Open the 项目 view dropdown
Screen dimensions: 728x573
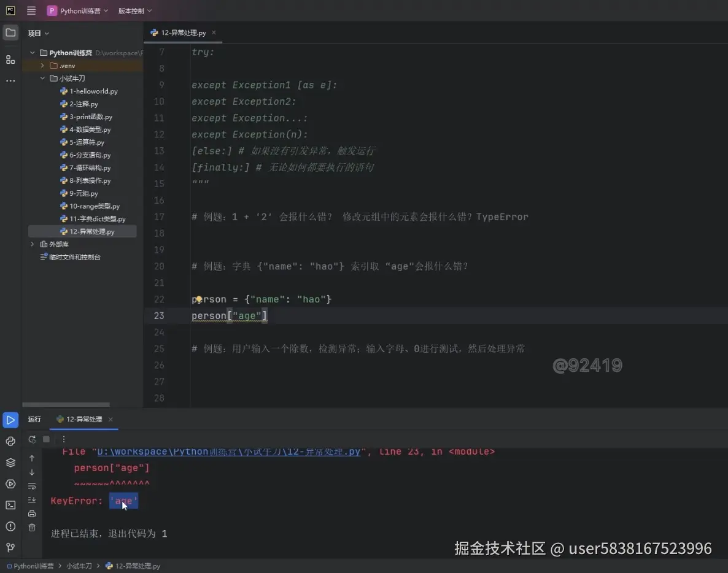(x=38, y=33)
